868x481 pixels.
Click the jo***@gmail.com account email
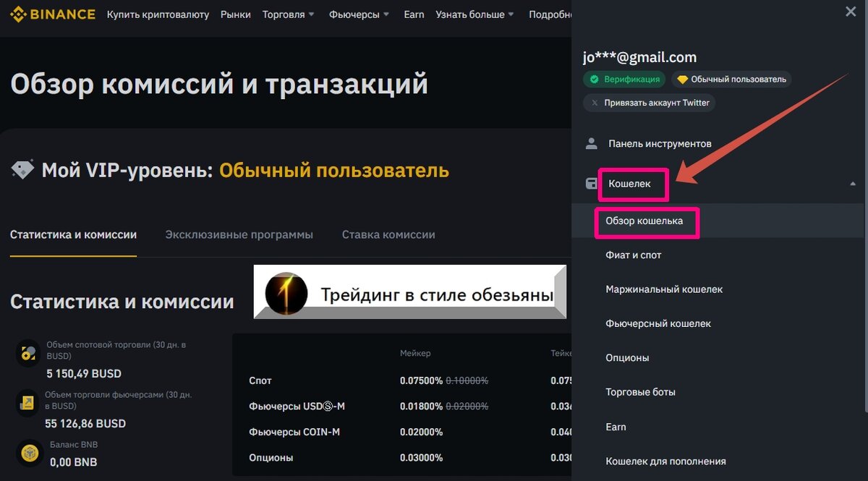point(640,57)
